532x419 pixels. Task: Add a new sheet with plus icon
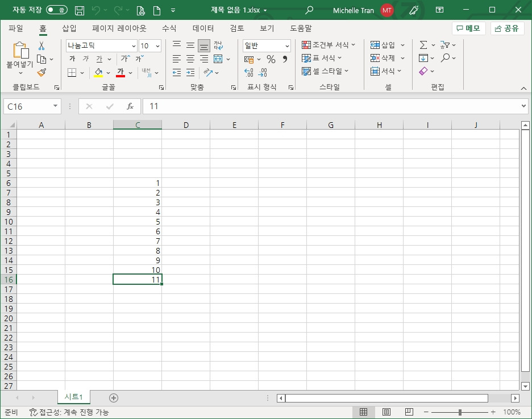coord(114,397)
